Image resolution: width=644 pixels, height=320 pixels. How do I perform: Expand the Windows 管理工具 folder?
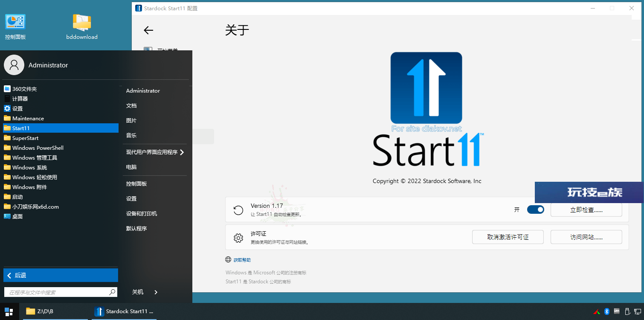[x=61, y=157]
